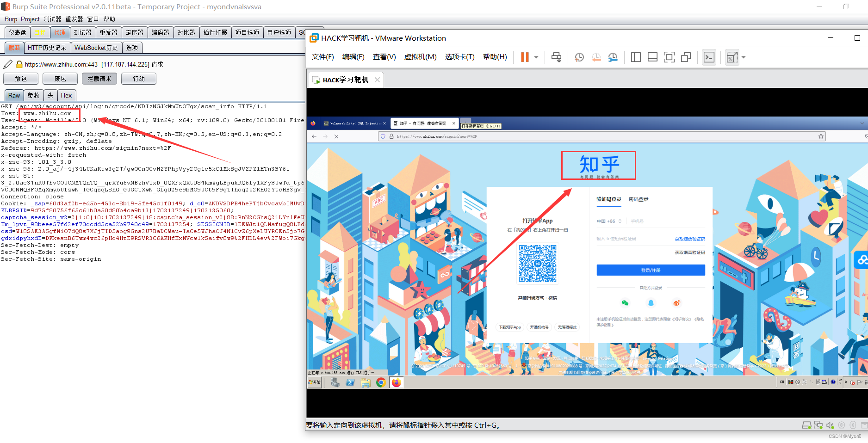Switch to 头 headers tab
This screenshot has height=443, width=868.
pyautogui.click(x=50, y=95)
